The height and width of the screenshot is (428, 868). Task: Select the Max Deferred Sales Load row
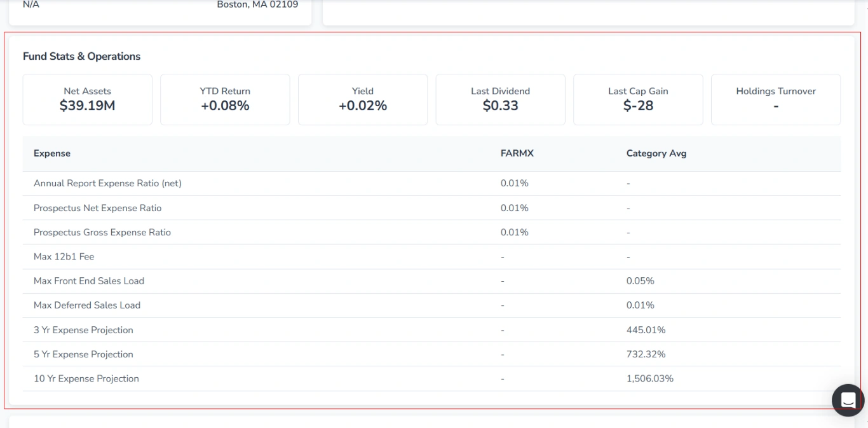86,305
